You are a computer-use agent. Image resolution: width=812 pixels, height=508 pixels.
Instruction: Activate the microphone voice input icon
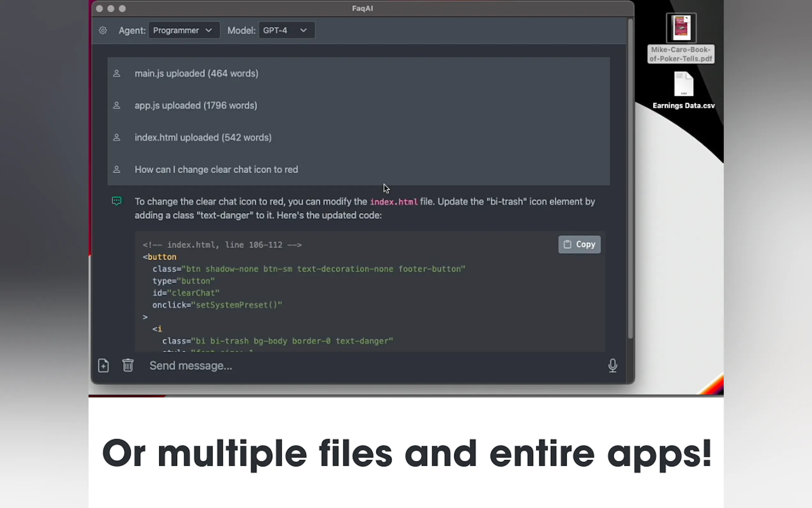click(x=612, y=366)
